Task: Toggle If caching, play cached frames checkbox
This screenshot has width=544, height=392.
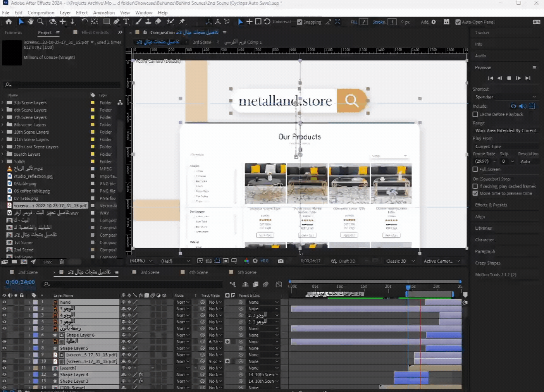Action: pos(475,186)
